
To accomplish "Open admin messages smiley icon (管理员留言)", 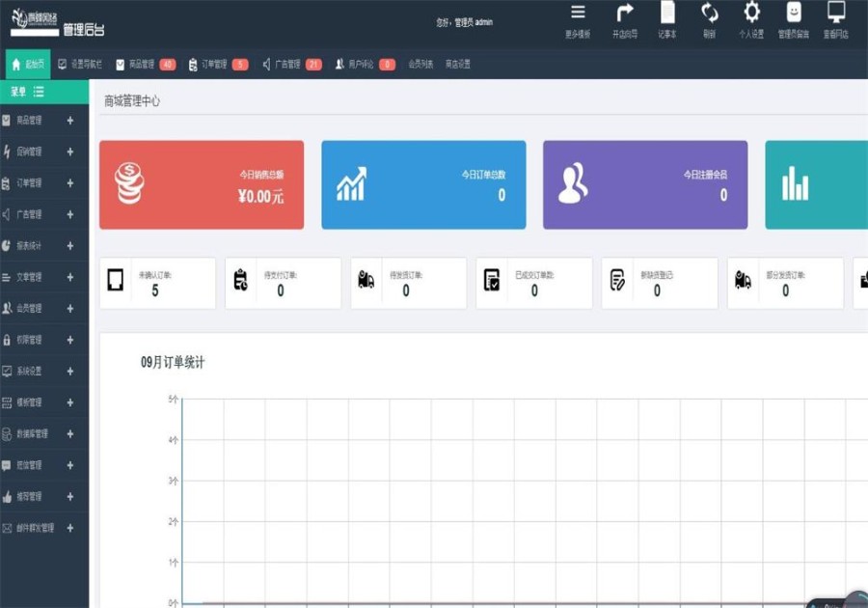I will (x=794, y=13).
